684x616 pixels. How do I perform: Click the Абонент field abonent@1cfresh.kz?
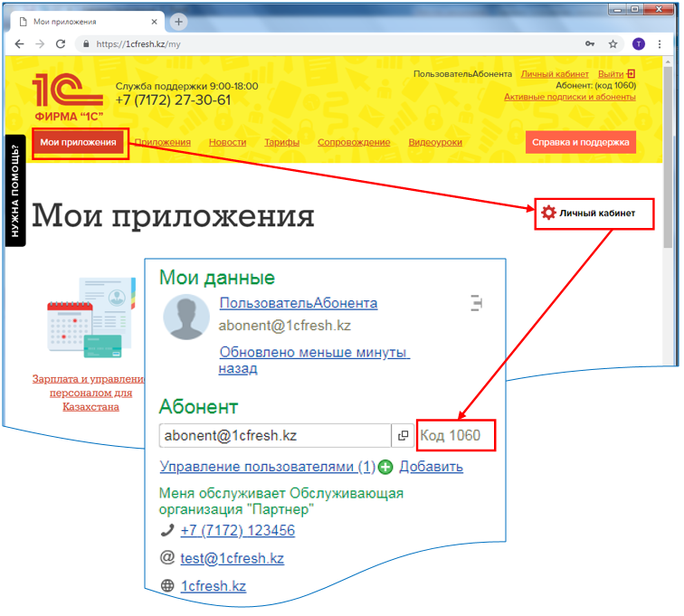pyautogui.click(x=275, y=435)
